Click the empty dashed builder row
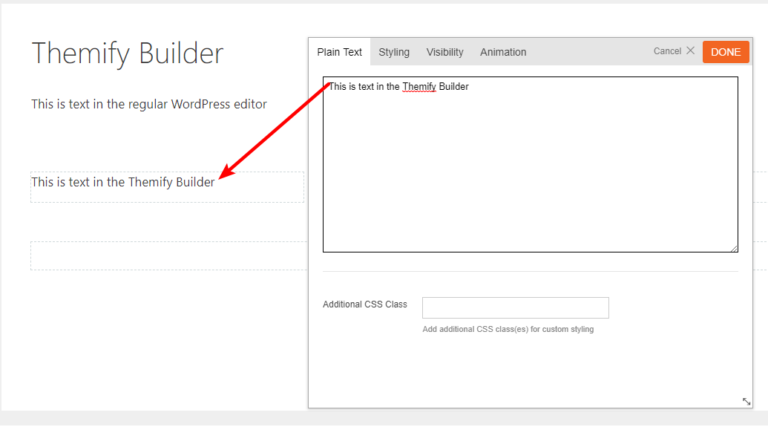The width and height of the screenshot is (768, 427). (x=169, y=256)
